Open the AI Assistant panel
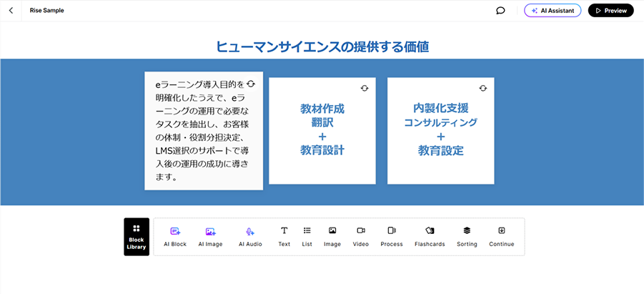The image size is (644, 294). 552,11
